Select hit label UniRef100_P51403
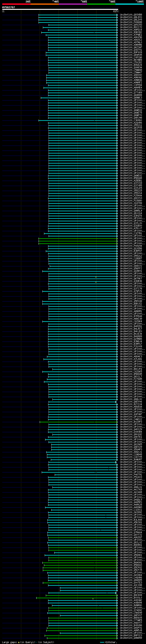Viewport: 146px width, 644px height. [131, 477]
